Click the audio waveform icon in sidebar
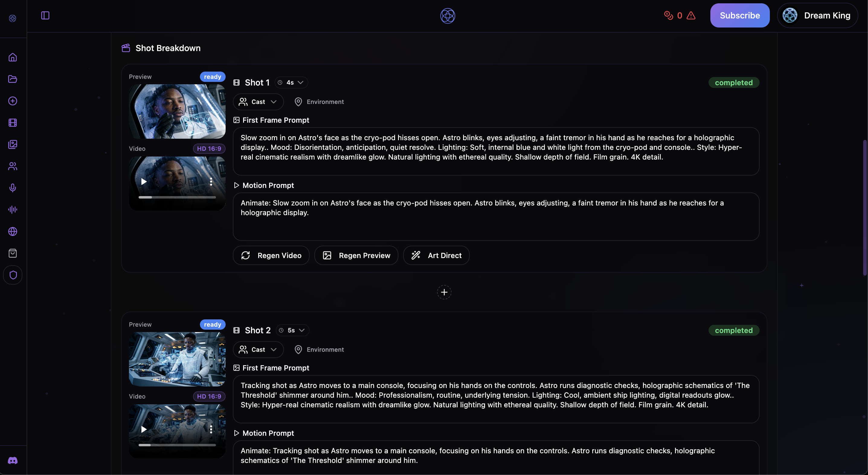 pyautogui.click(x=13, y=210)
